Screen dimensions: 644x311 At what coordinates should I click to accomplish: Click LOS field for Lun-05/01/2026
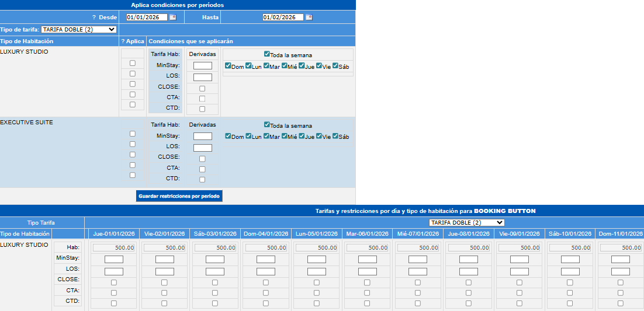316,271
